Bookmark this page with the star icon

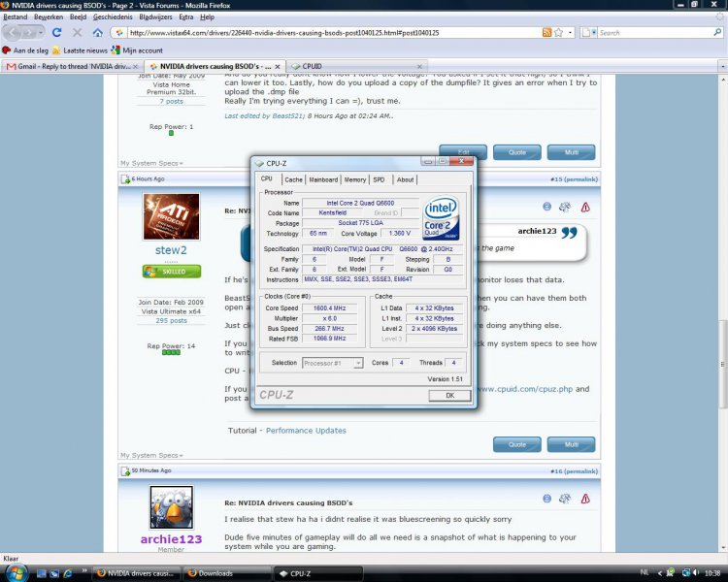pyautogui.click(x=558, y=32)
